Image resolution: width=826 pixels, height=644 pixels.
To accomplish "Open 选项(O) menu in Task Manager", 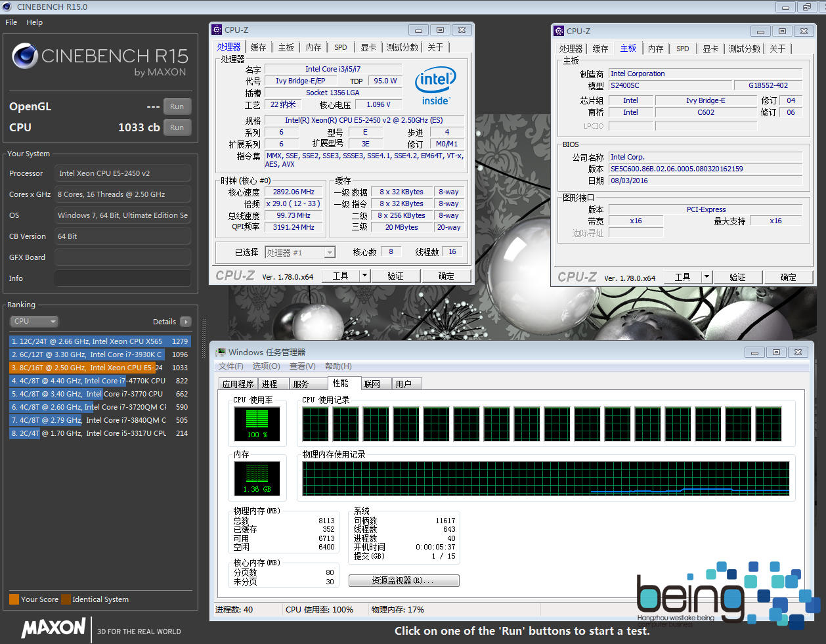I will (x=267, y=366).
